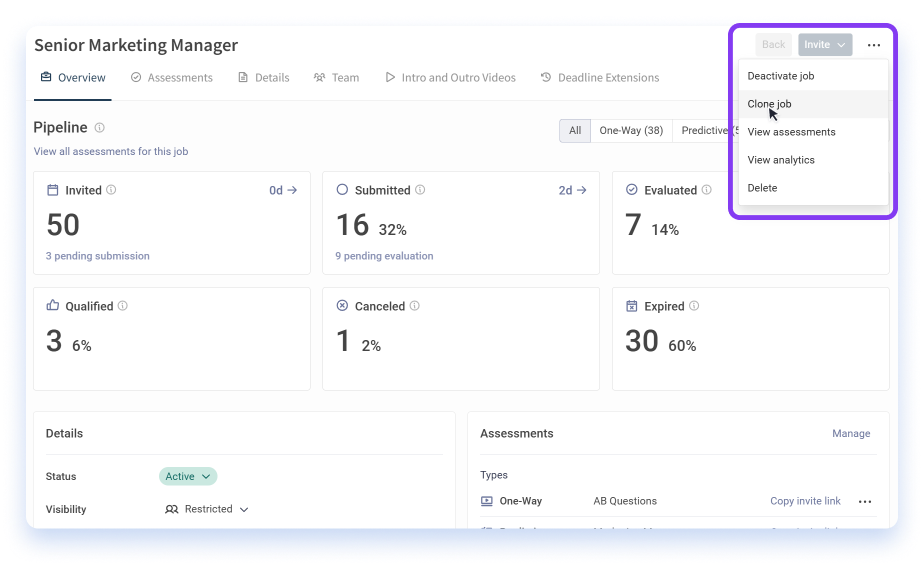Click the Qualified info icon

coord(123,305)
